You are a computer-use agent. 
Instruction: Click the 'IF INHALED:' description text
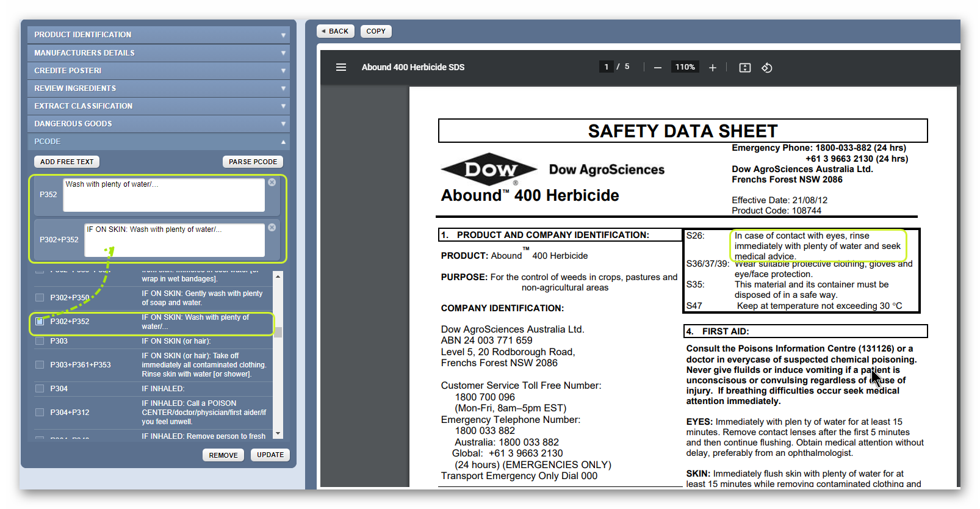click(x=163, y=389)
